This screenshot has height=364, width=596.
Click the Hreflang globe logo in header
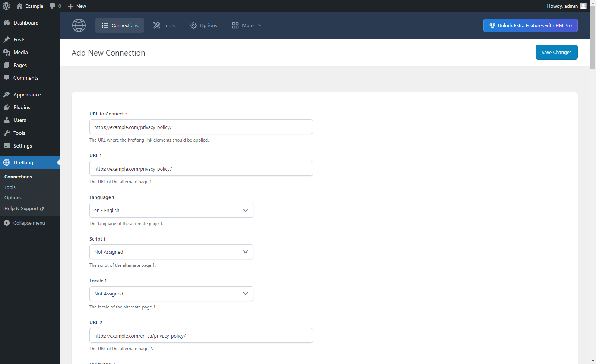click(x=79, y=25)
